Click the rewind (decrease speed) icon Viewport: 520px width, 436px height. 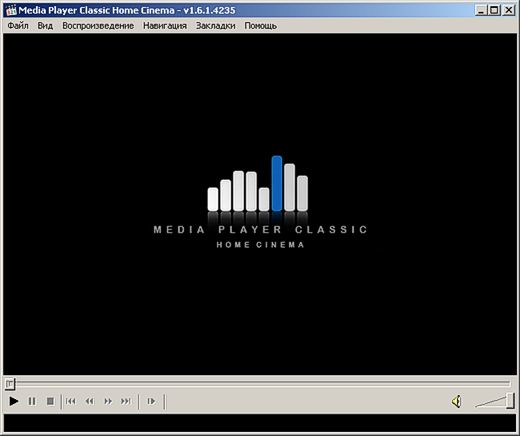click(89, 401)
